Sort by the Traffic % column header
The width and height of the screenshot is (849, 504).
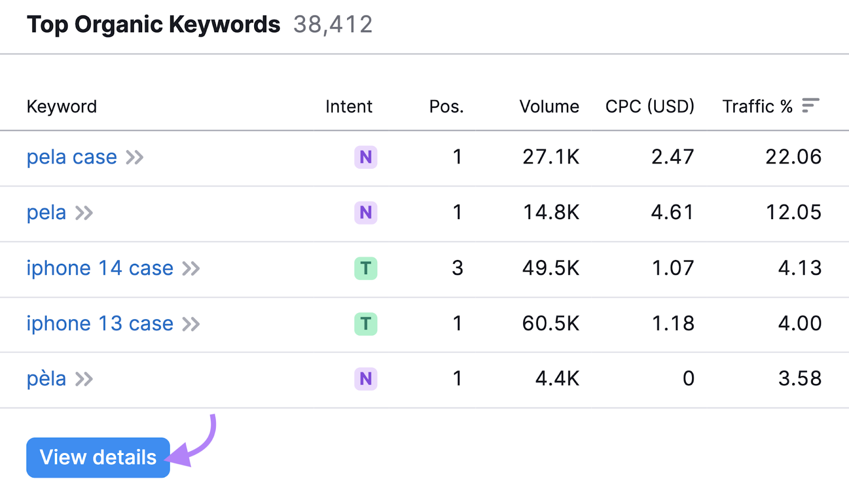click(x=757, y=106)
